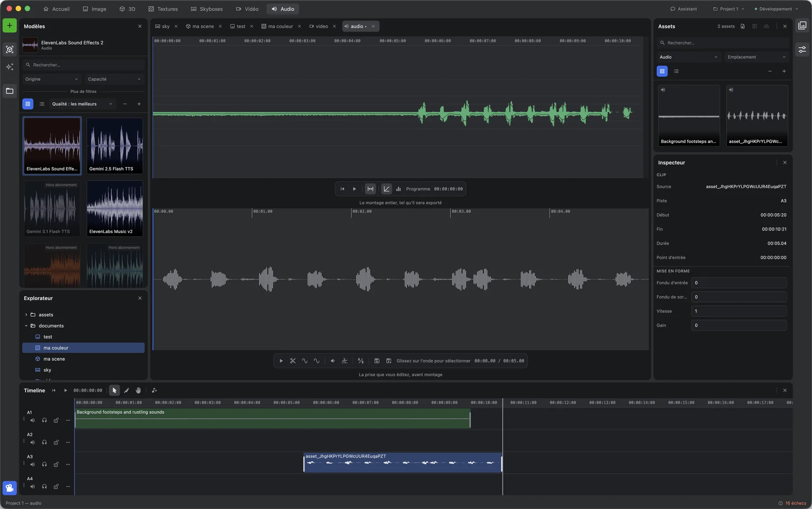Click the folder icon in left sidebar
The height and width of the screenshot is (509, 812).
[9, 91]
